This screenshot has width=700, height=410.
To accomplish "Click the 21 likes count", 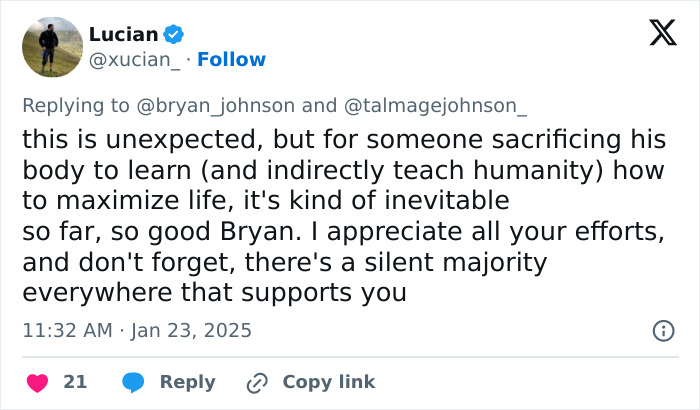I will pyautogui.click(x=75, y=382).
